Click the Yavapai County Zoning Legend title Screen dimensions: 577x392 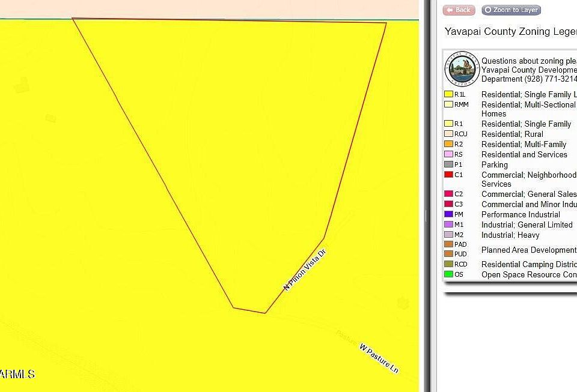tap(510, 31)
